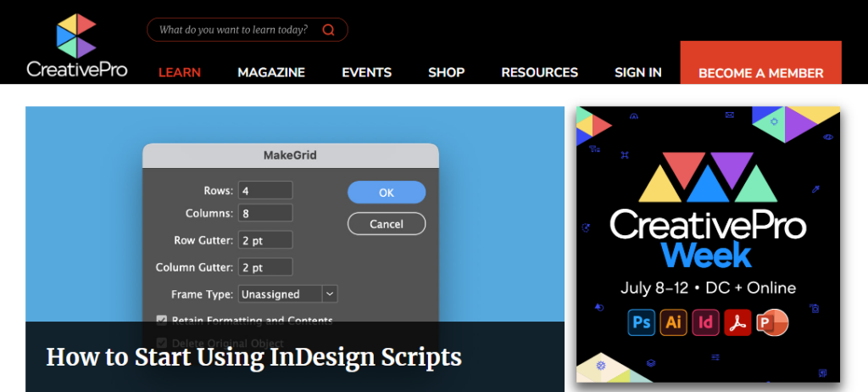Open the LEARN menu
868x392 pixels.
coord(180,73)
